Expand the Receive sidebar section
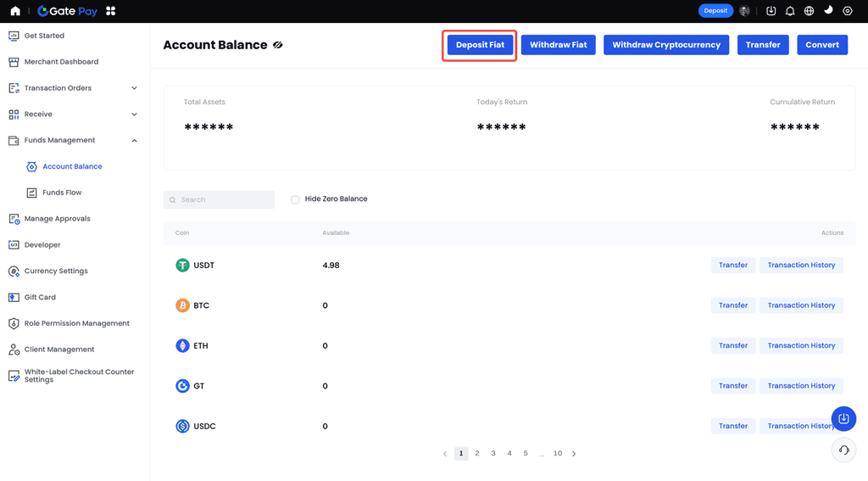The height and width of the screenshot is (481, 868). pyautogui.click(x=134, y=115)
